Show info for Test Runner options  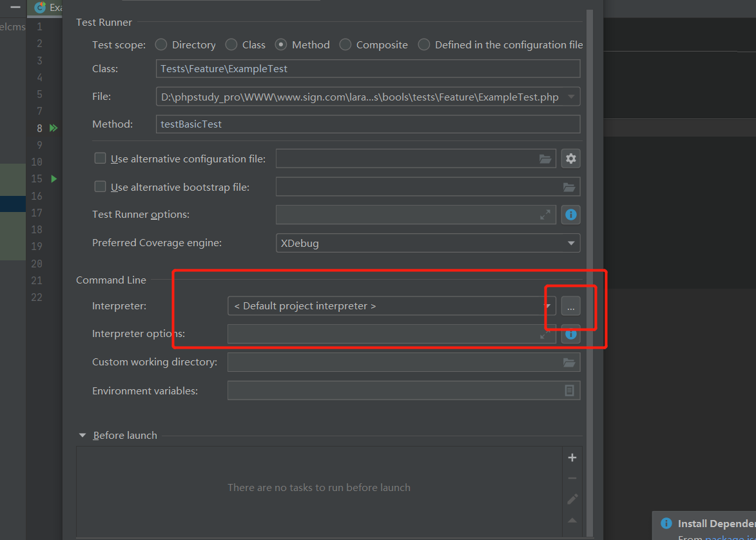pyautogui.click(x=571, y=215)
